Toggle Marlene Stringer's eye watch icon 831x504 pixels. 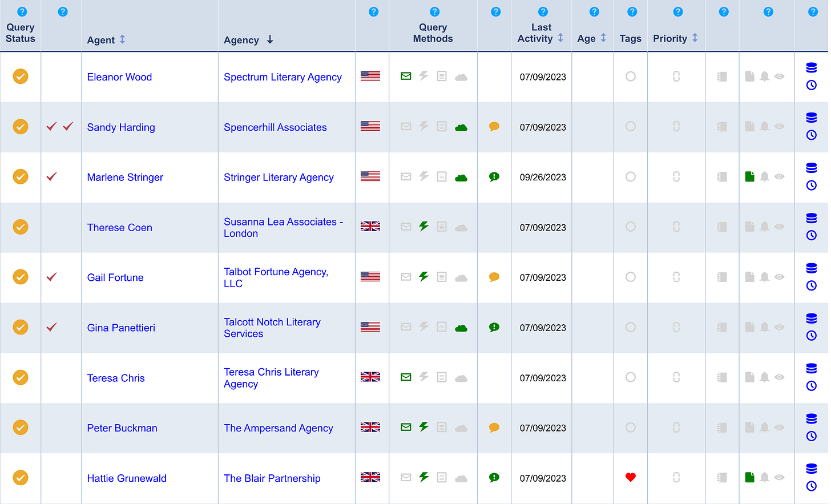[780, 176]
